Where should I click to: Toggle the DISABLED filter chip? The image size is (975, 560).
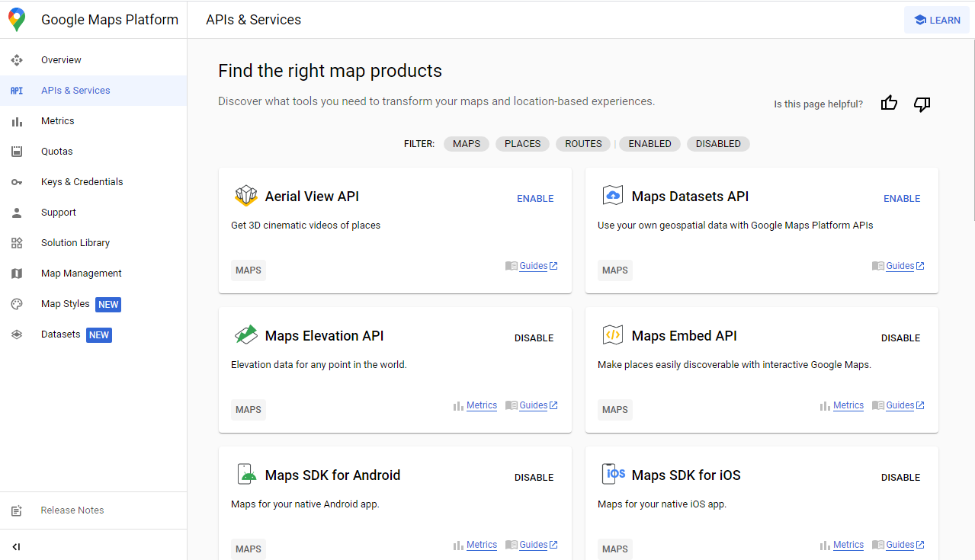[718, 144]
